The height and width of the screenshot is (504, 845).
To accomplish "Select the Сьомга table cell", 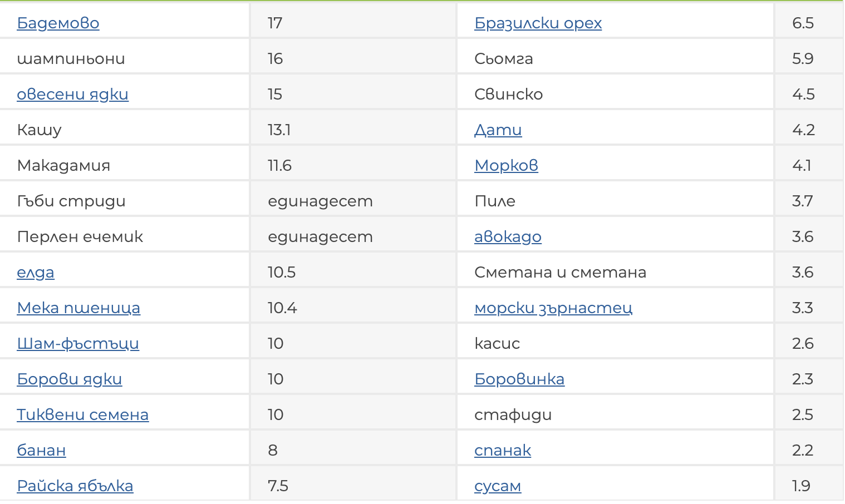I will (504, 58).
